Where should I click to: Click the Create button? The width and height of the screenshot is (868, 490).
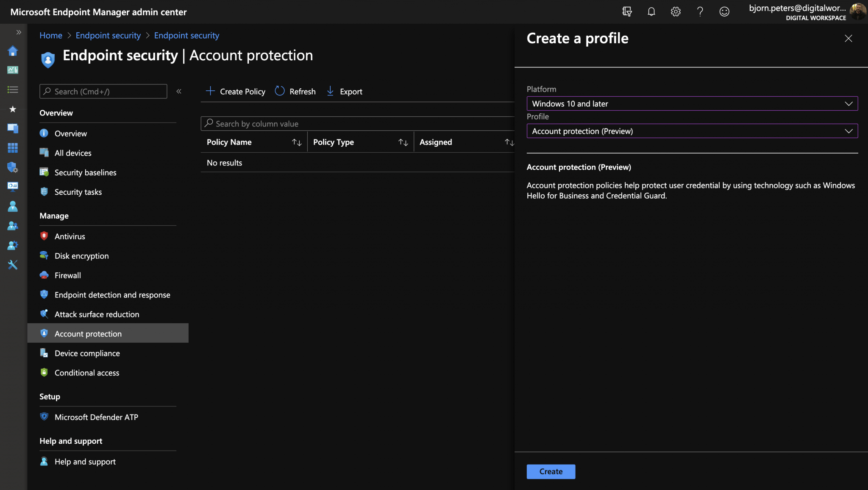[x=550, y=471]
